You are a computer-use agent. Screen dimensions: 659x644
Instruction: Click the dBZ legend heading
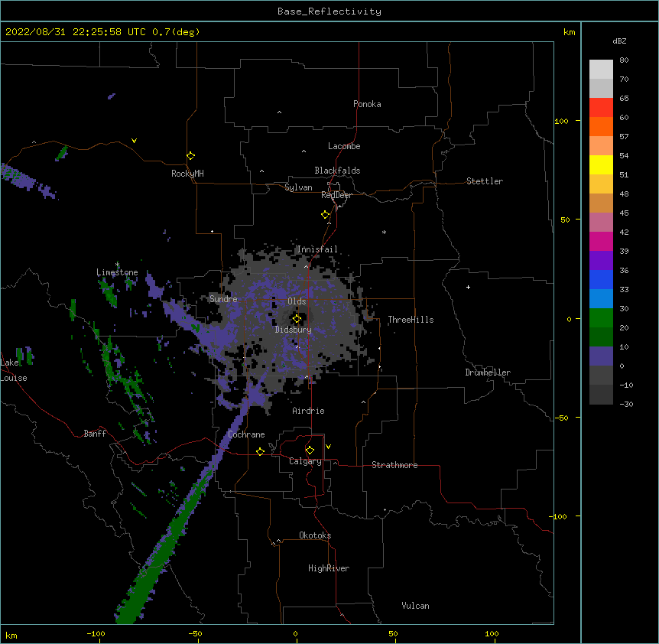619,41
